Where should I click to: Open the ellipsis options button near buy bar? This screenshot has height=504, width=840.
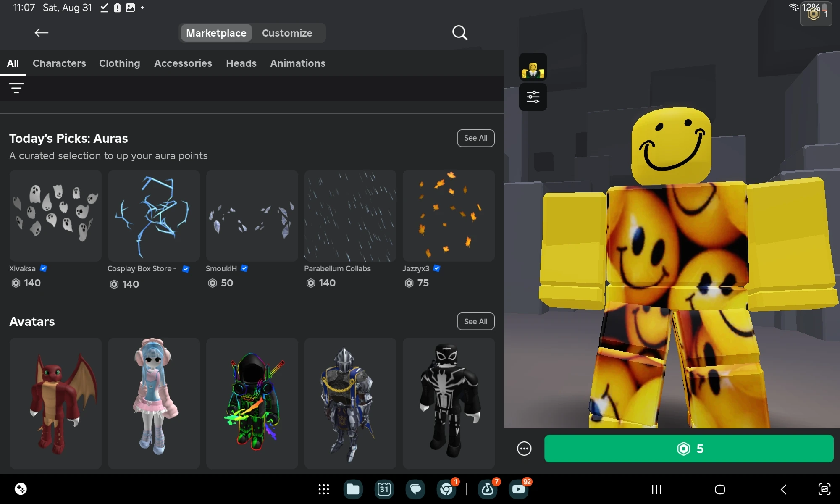tap(524, 449)
